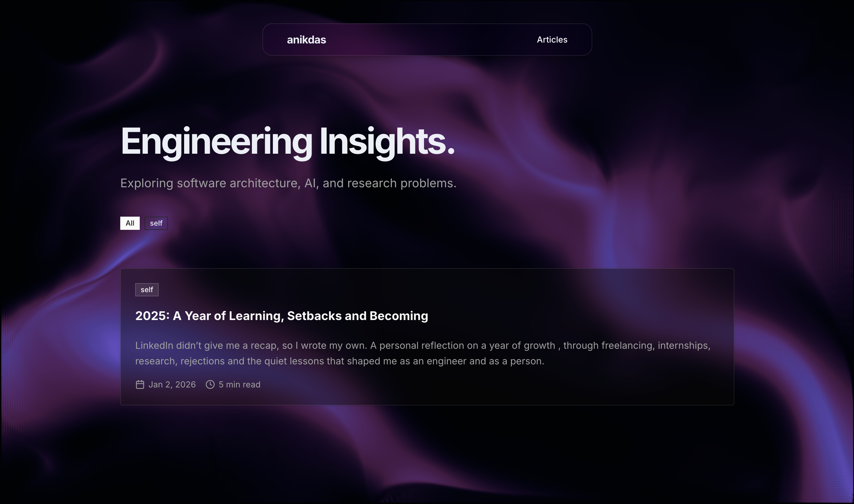Click the self tag on the article card
854x504 pixels.
click(147, 290)
